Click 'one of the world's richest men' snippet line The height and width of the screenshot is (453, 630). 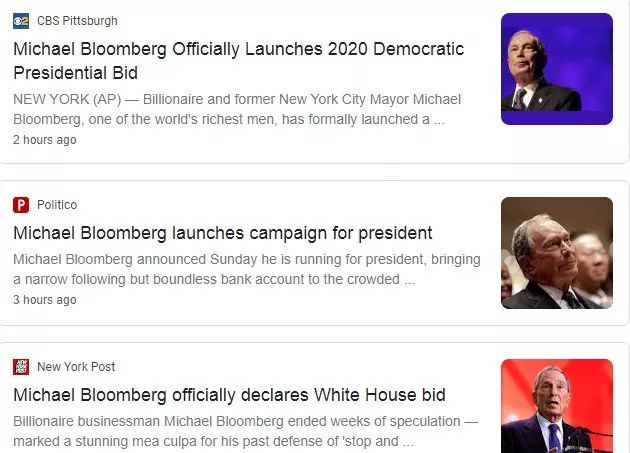click(228, 120)
